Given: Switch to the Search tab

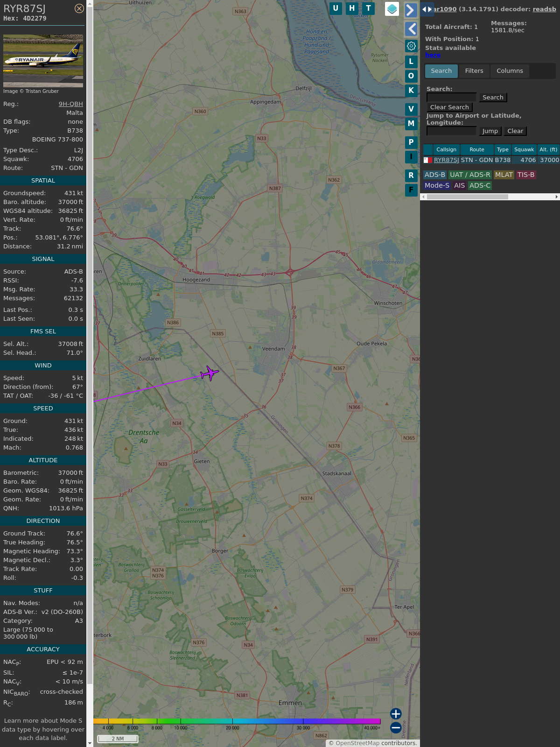Looking at the screenshot, I should tap(441, 71).
